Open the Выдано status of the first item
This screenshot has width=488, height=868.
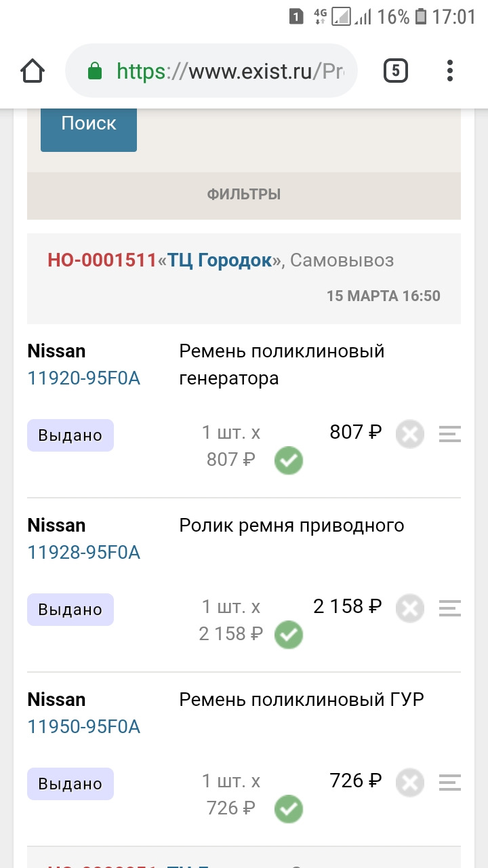pyautogui.click(x=70, y=435)
